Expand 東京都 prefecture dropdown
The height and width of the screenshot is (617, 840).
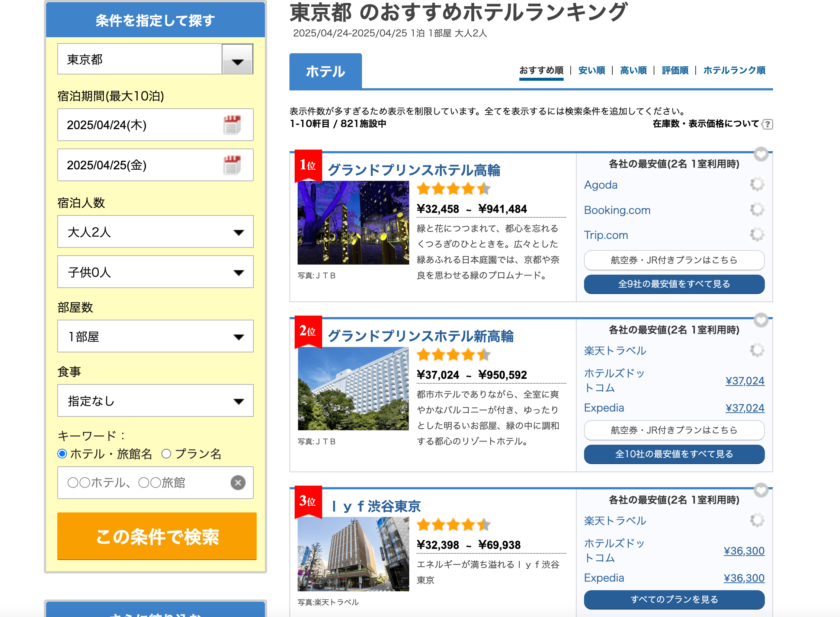point(237,60)
